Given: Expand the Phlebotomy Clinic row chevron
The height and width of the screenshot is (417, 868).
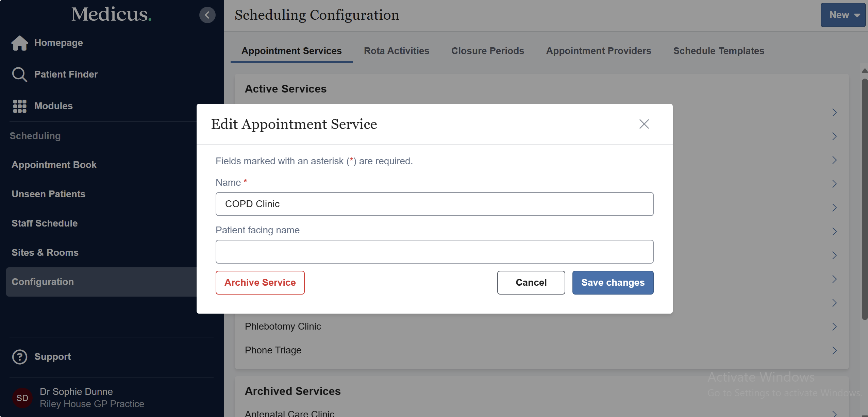Looking at the screenshot, I should (x=834, y=327).
